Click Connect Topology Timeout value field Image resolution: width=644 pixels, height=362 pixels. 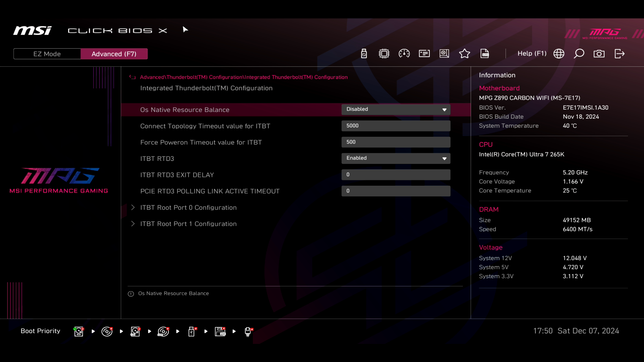[x=396, y=126]
